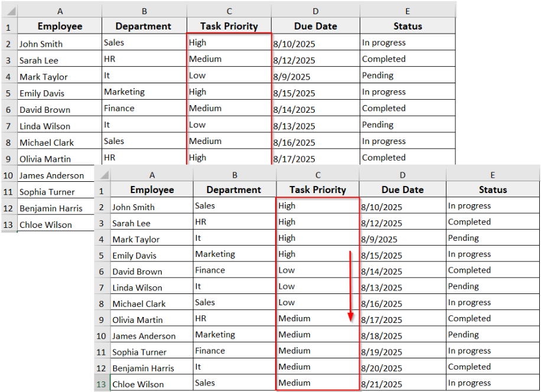The height and width of the screenshot is (392, 541).
Task: Select the 8/18/2025 due date cell
Action: tap(402, 335)
